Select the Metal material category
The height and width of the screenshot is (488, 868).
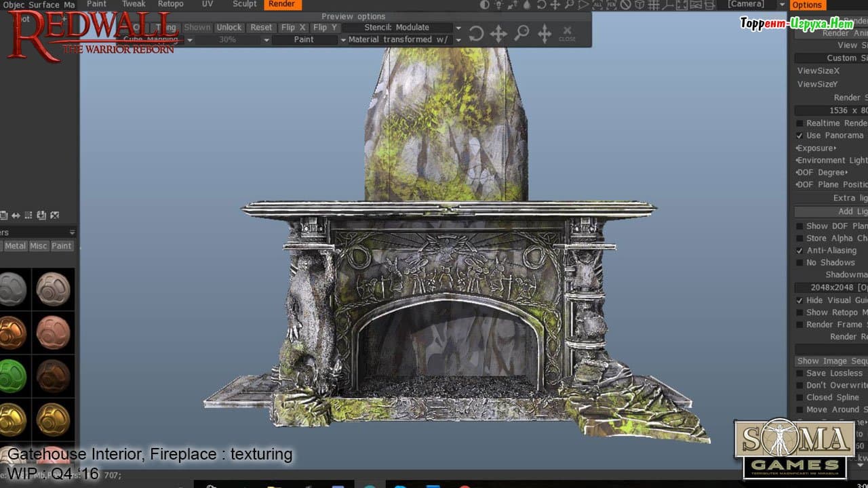coord(16,246)
